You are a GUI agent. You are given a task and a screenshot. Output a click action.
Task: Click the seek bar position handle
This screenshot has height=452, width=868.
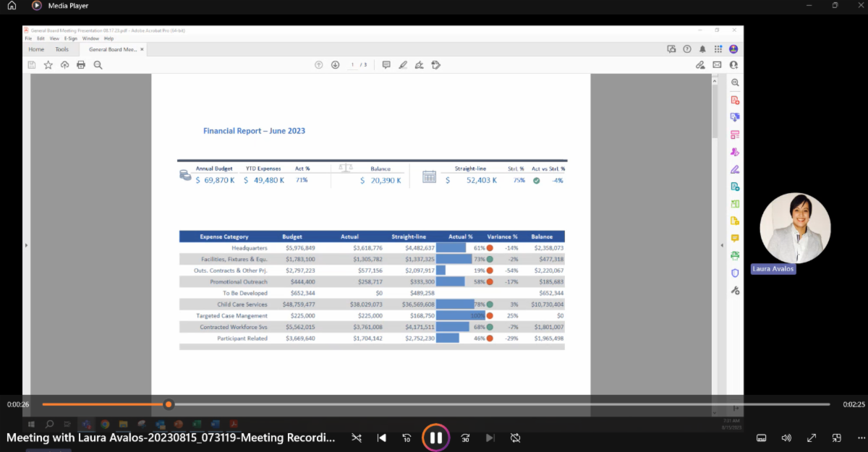(169, 404)
